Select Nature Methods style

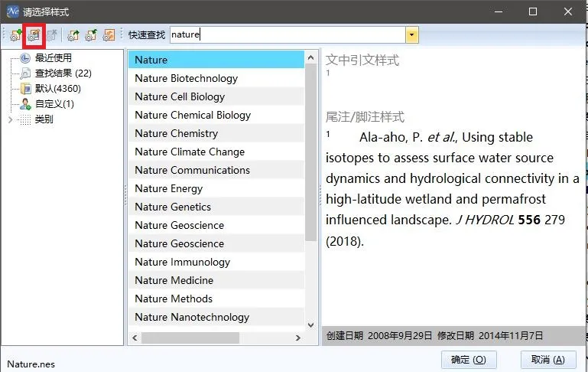(216, 299)
